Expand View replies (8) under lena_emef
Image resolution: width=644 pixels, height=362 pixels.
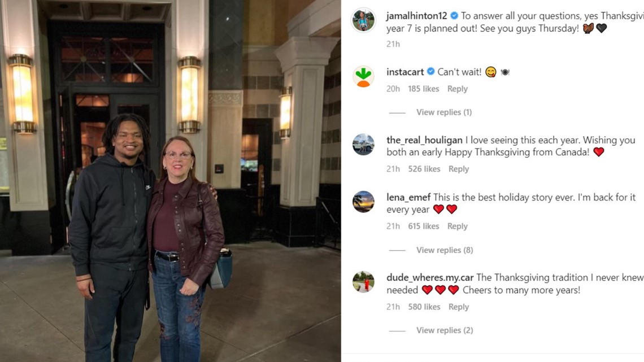pyautogui.click(x=445, y=250)
